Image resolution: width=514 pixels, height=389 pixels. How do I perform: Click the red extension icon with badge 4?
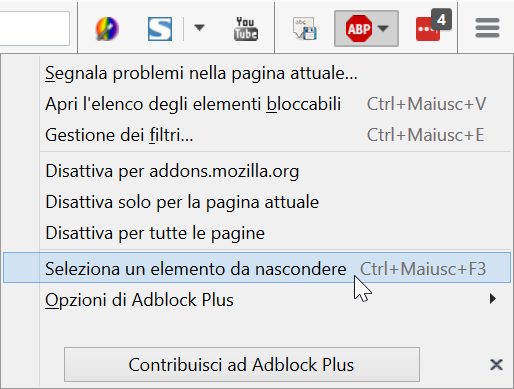point(433,26)
